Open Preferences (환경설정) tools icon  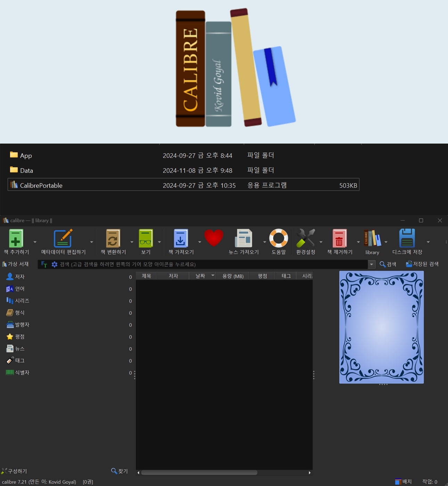pos(306,238)
